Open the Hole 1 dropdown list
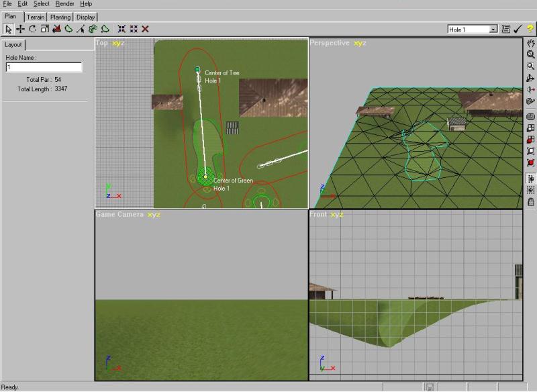Image resolution: width=537 pixels, height=392 pixels. tap(493, 30)
